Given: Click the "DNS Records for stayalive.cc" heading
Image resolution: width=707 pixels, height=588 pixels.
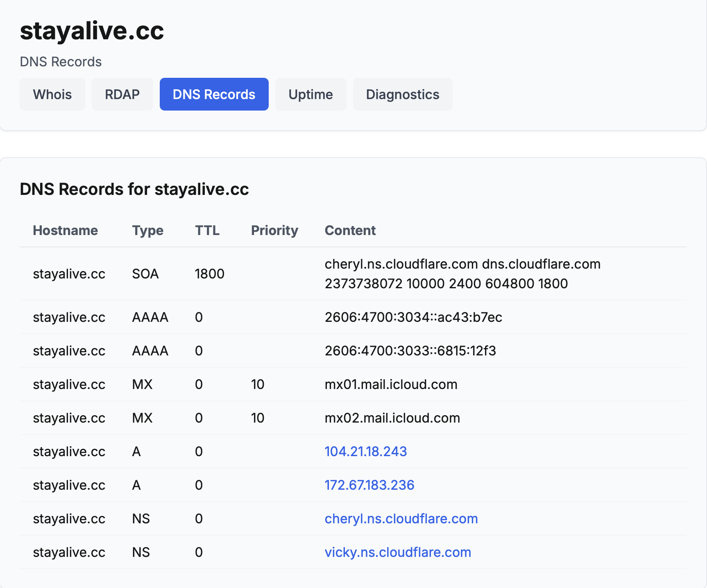Looking at the screenshot, I should (134, 189).
